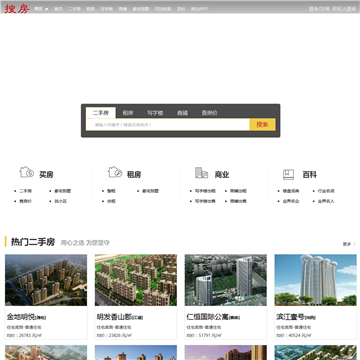This screenshot has width=360, height=360.
Task: Open 合租 link under 租房
Action: [111, 201]
